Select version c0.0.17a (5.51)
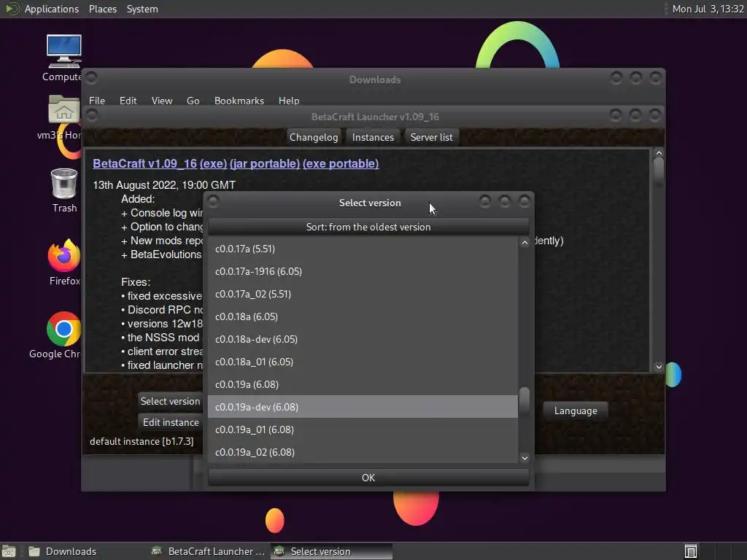The image size is (747, 560). (x=363, y=249)
